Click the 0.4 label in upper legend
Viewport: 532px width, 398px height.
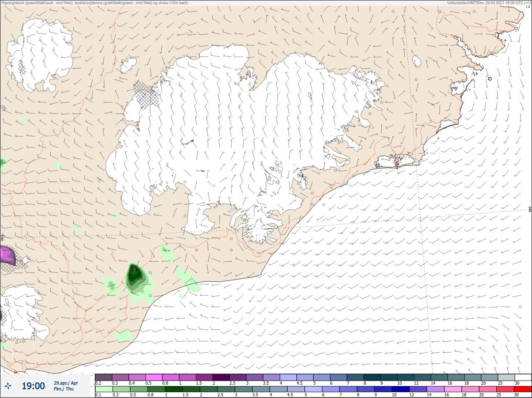[132, 383]
